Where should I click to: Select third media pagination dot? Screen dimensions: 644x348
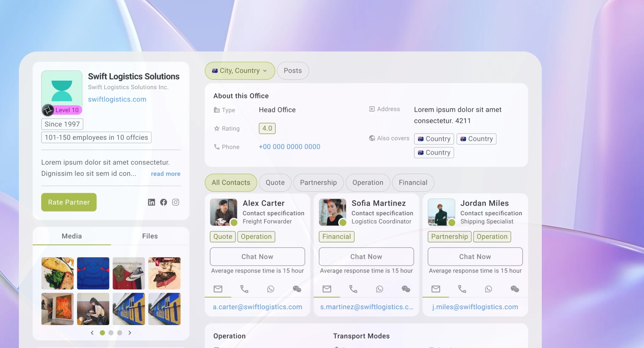pos(119,333)
